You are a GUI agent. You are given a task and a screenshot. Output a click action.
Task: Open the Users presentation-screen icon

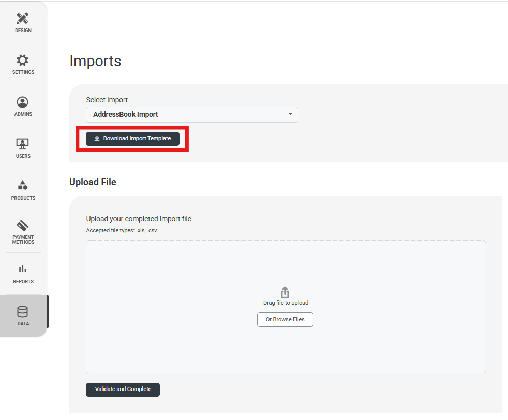pos(23,144)
